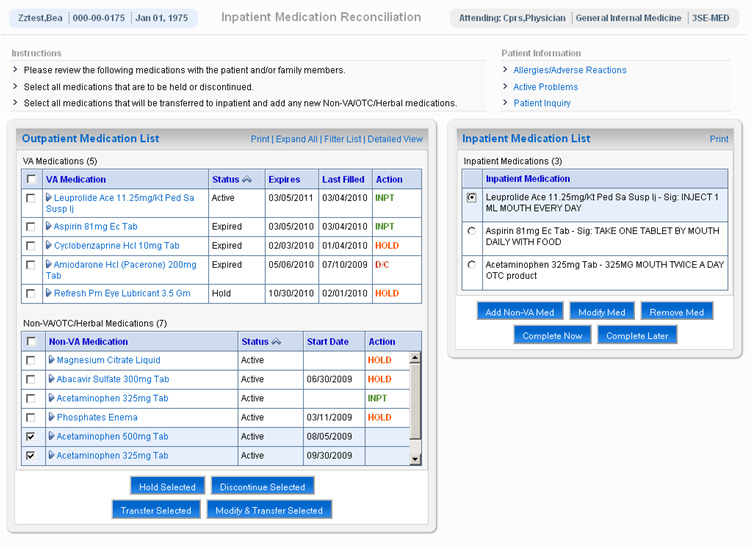Click the arrow icon beside Magnesium Citrate Liquid
Image resolution: width=751 pixels, height=547 pixels.
(52, 361)
